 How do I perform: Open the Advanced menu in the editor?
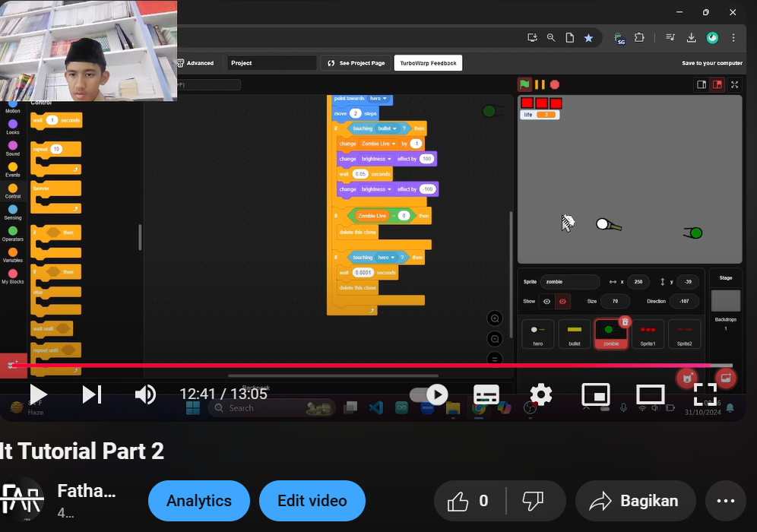point(196,63)
